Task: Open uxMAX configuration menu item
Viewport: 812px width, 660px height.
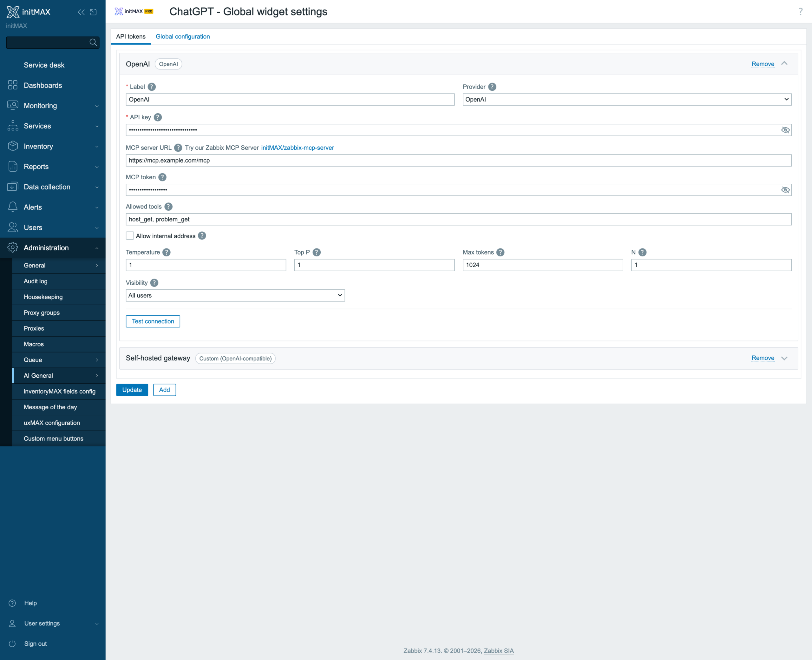Action: click(59, 423)
